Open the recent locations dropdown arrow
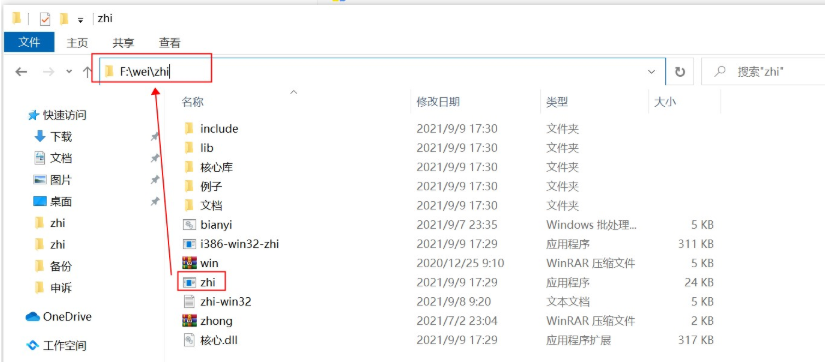 pyautogui.click(x=69, y=72)
